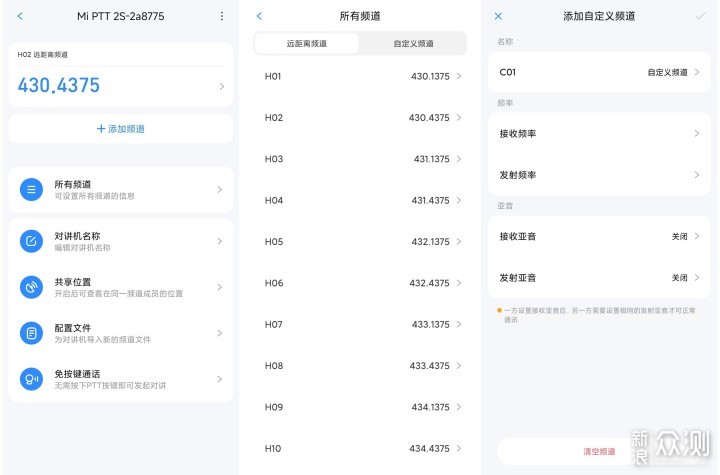This screenshot has height=475, width=720.
Task: Open the 所有频道 settings row
Action: 121,189
